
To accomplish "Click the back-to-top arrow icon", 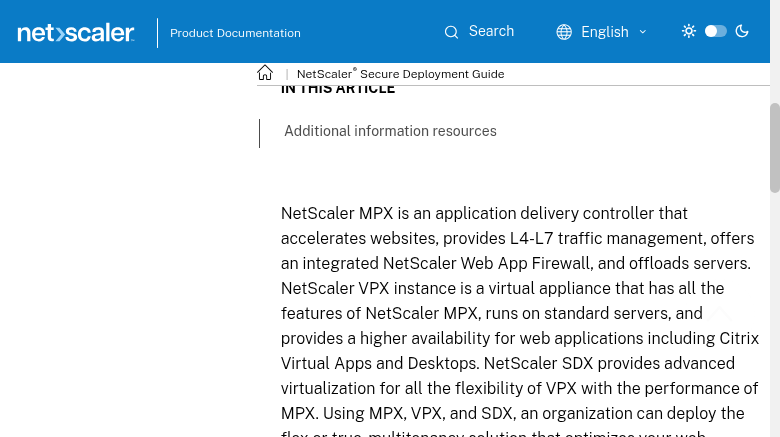I will [x=719, y=315].
